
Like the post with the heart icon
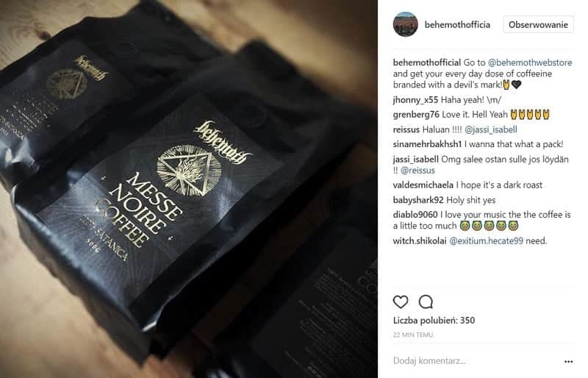click(x=400, y=302)
